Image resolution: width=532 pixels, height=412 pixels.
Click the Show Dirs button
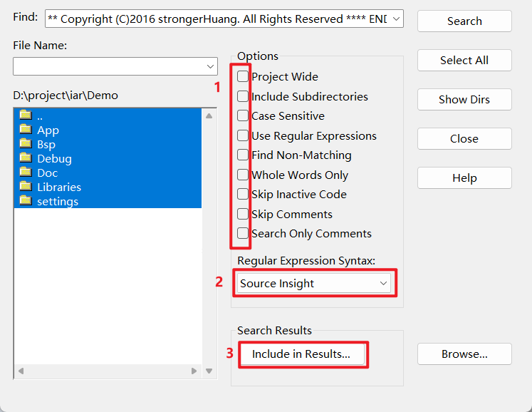[x=464, y=100]
